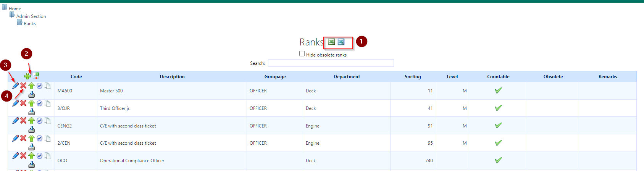This screenshot has width=644, height=171.
Task: Export ranks using the blue Excel icon
Action: (341, 42)
